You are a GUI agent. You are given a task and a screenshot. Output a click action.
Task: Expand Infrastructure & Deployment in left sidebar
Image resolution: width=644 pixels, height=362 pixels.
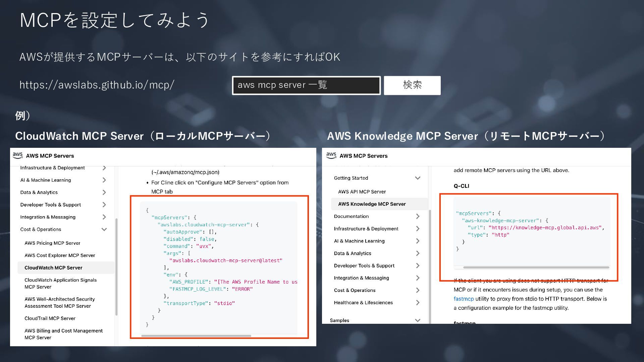pos(104,168)
